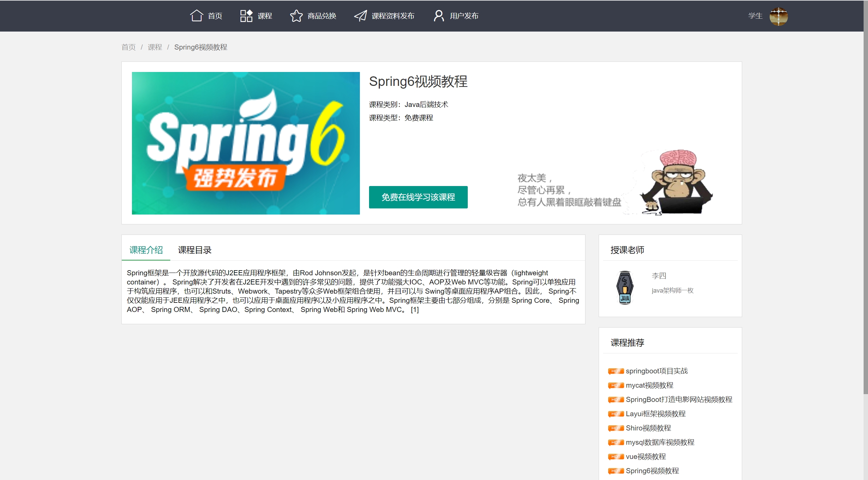Viewport: 868px width, 480px height.
Task: Click the user publish person icon
Action: pos(439,16)
